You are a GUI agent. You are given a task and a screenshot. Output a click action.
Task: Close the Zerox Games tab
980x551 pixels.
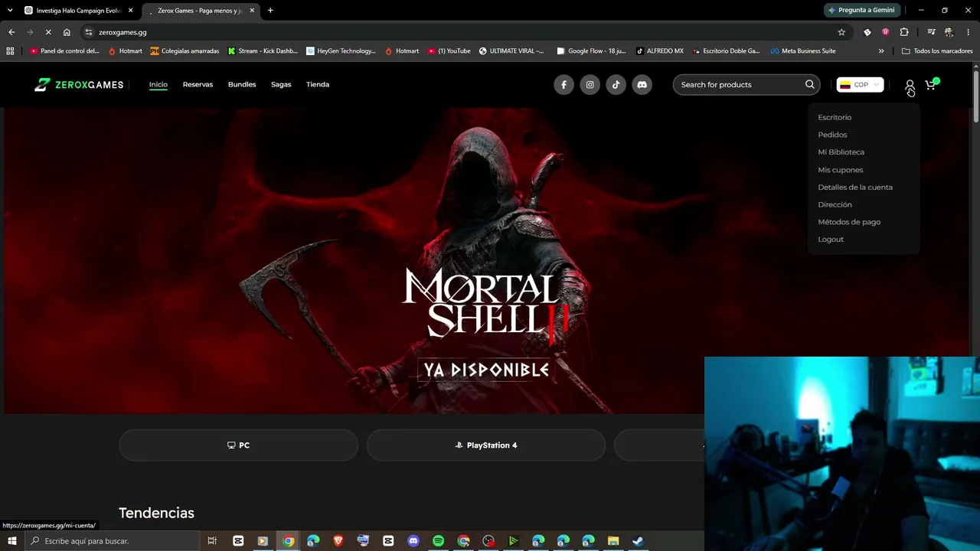coord(252,10)
